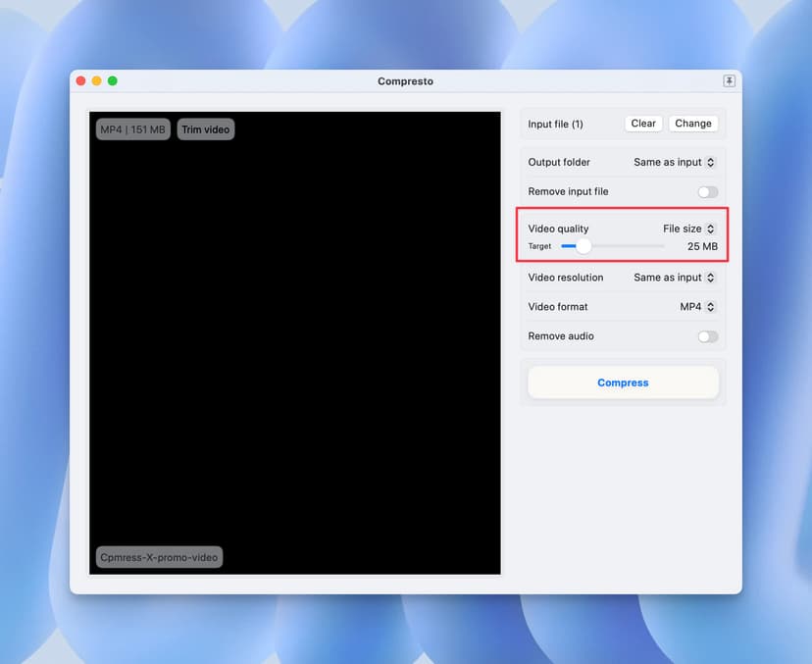
Task: Change Video format from MP4
Action: pyautogui.click(x=696, y=307)
